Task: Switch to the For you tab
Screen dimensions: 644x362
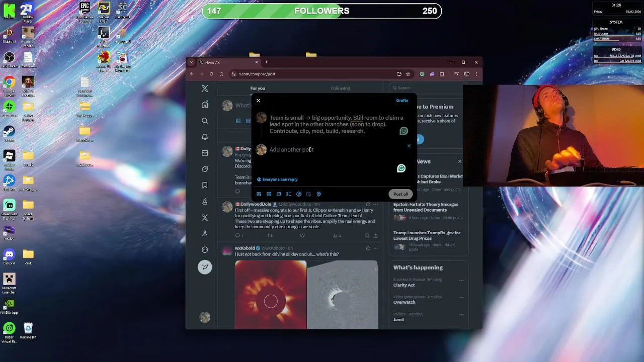Action: [x=258, y=88]
